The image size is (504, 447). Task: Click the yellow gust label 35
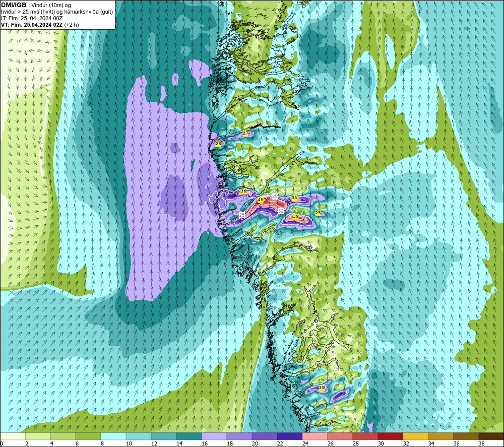click(294, 198)
